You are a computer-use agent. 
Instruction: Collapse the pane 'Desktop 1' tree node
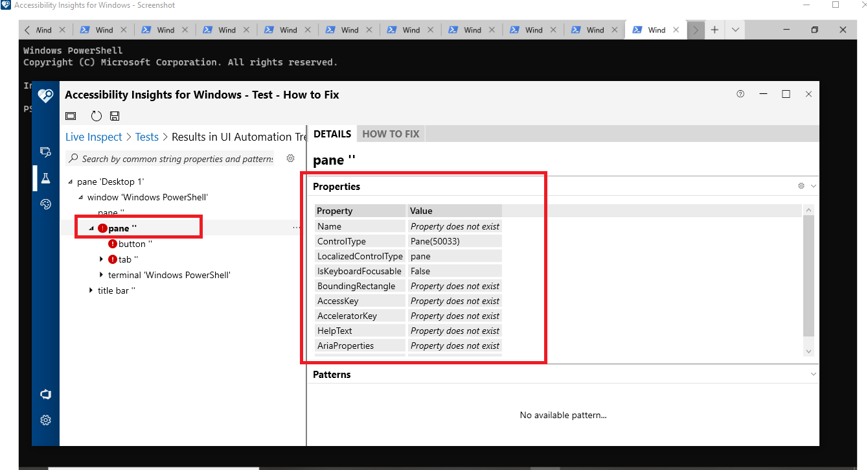[70, 182]
